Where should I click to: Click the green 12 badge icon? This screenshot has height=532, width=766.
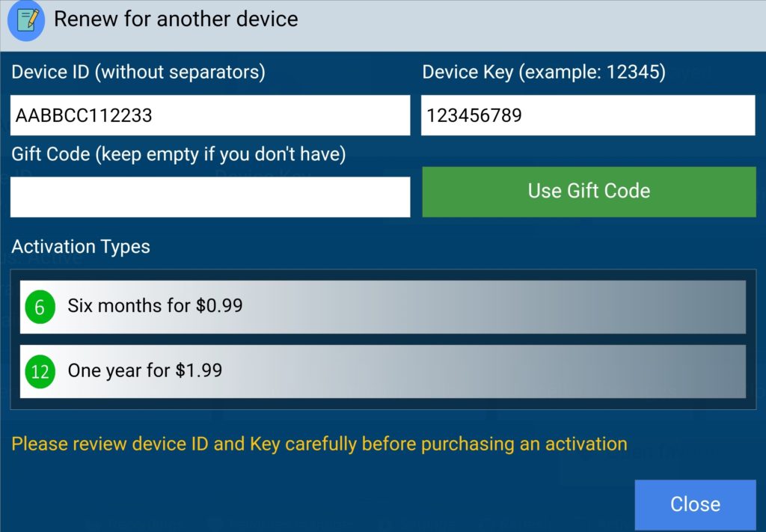[40, 372]
